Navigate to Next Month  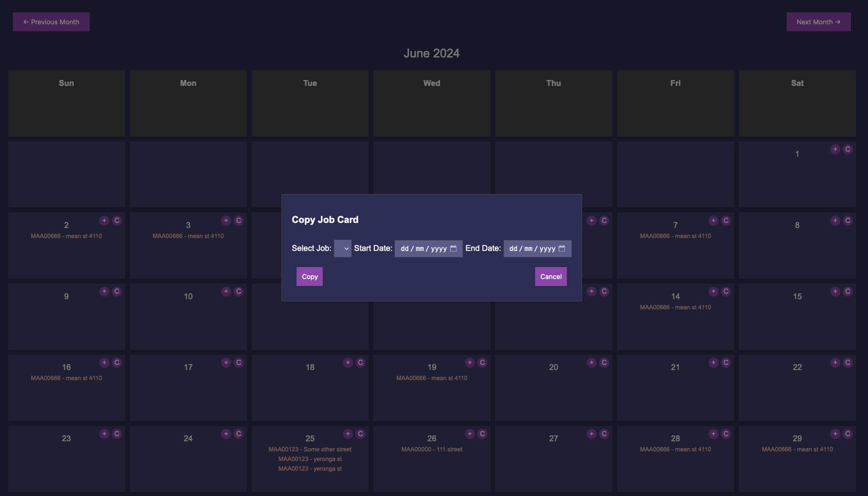tap(818, 22)
